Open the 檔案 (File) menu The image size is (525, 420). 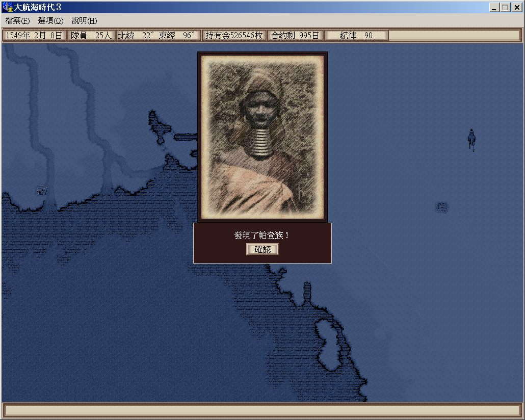pyautogui.click(x=17, y=21)
